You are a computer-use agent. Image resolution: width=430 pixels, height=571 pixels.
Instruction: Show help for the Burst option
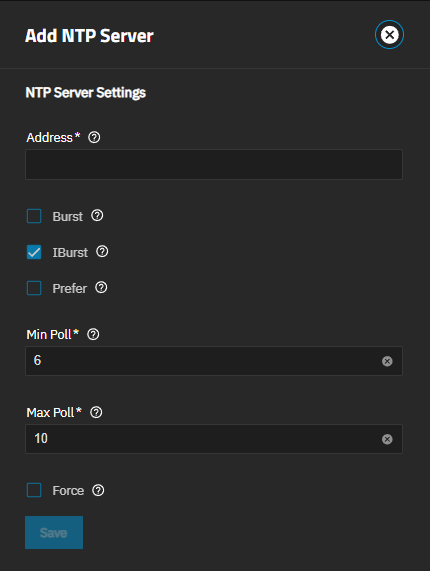[97, 216]
